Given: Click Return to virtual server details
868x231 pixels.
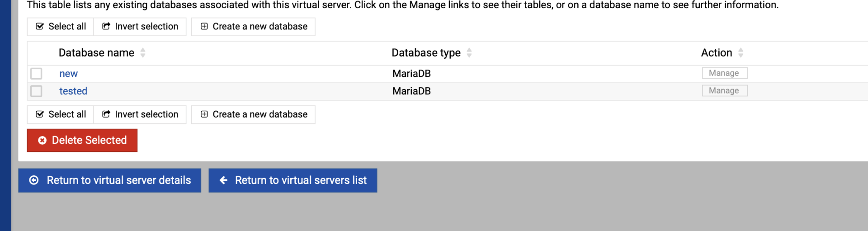Looking at the screenshot, I should 110,180.
